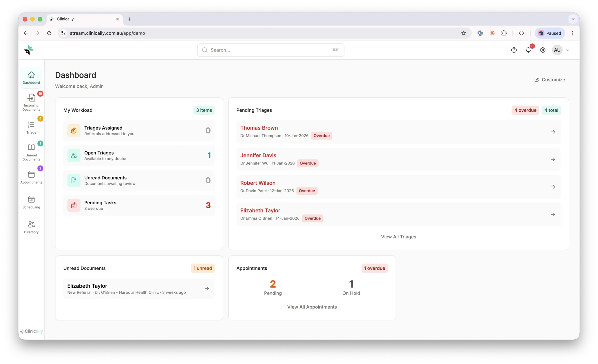Click View All Appointments
This screenshot has width=598, height=364.
pyautogui.click(x=312, y=307)
